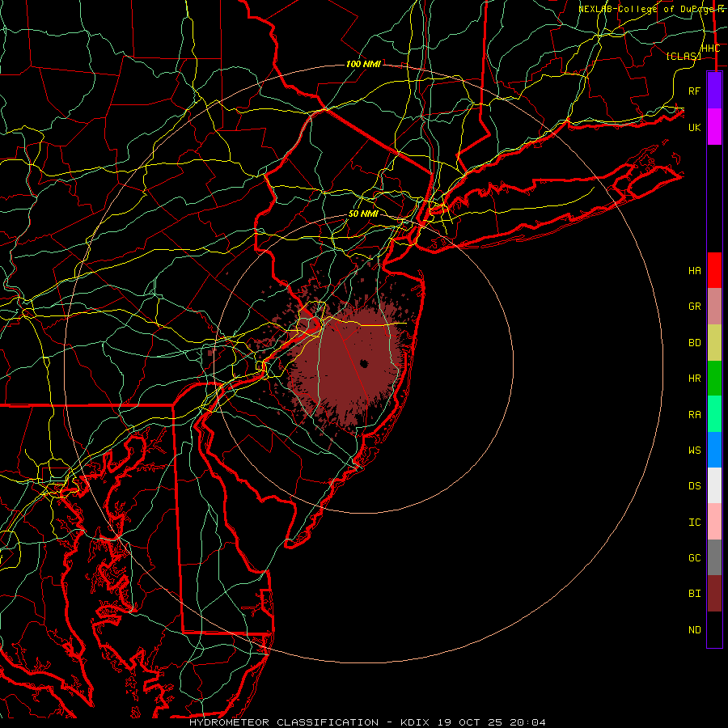Click the black radar site dot
Viewport: 728px width, 728px height.
click(363, 363)
